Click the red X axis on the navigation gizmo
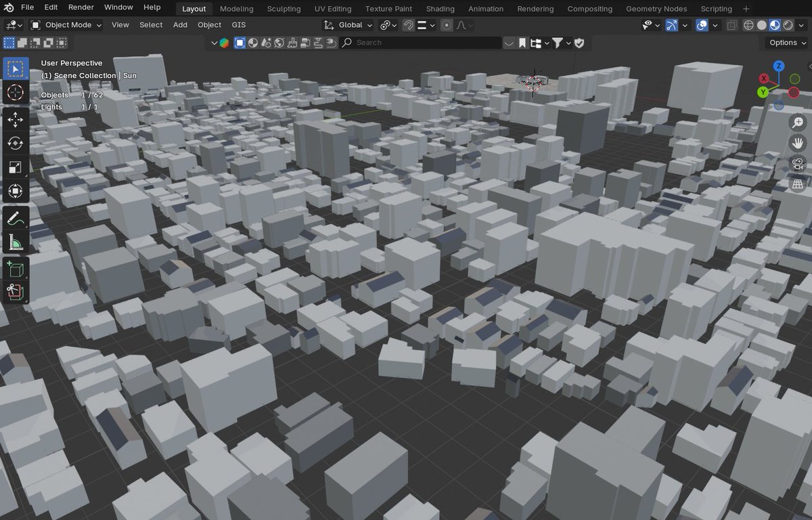Viewport: 812px width, 520px height. click(x=765, y=79)
